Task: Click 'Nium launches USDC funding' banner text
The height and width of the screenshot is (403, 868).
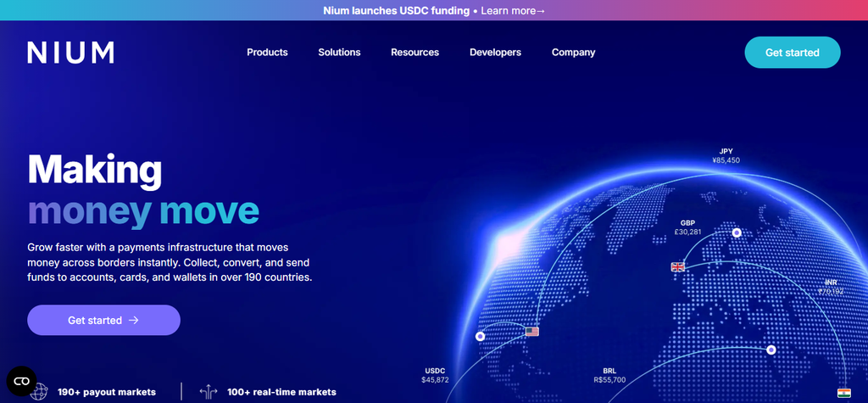Action: click(x=396, y=10)
